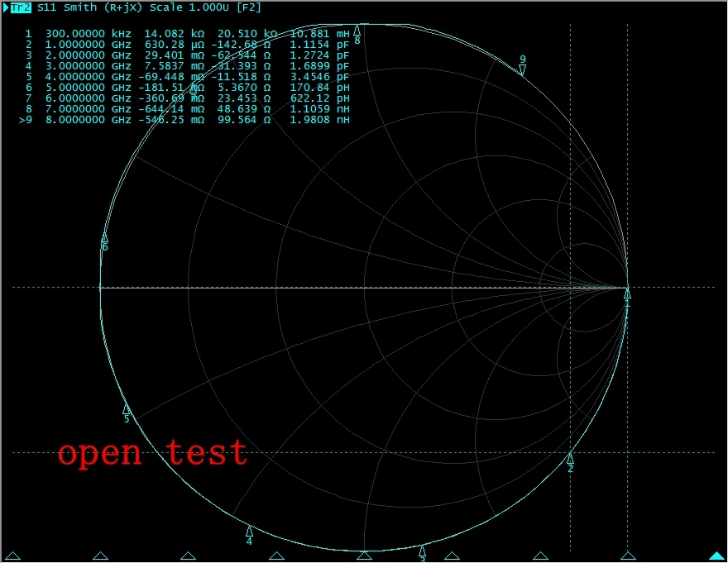Click marker row 4 frequency 3.0000000 GHz
The height and width of the screenshot is (563, 728).
[x=89, y=66]
